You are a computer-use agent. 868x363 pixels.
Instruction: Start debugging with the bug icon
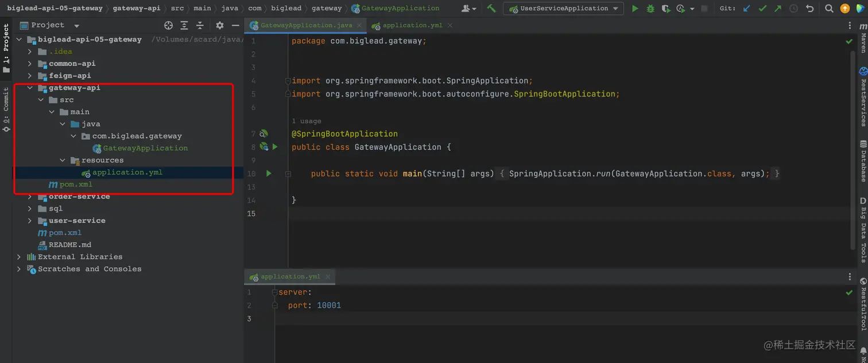[x=650, y=9]
